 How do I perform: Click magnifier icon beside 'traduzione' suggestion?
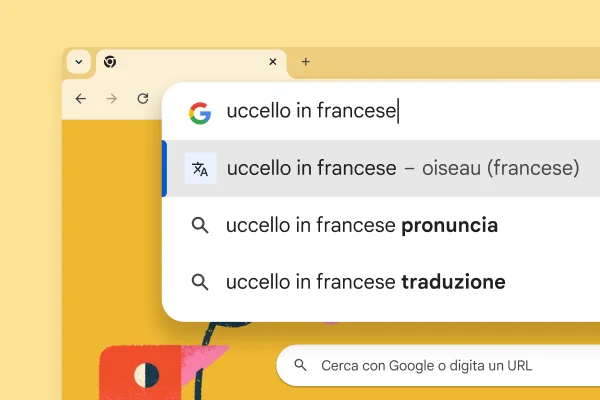click(200, 283)
